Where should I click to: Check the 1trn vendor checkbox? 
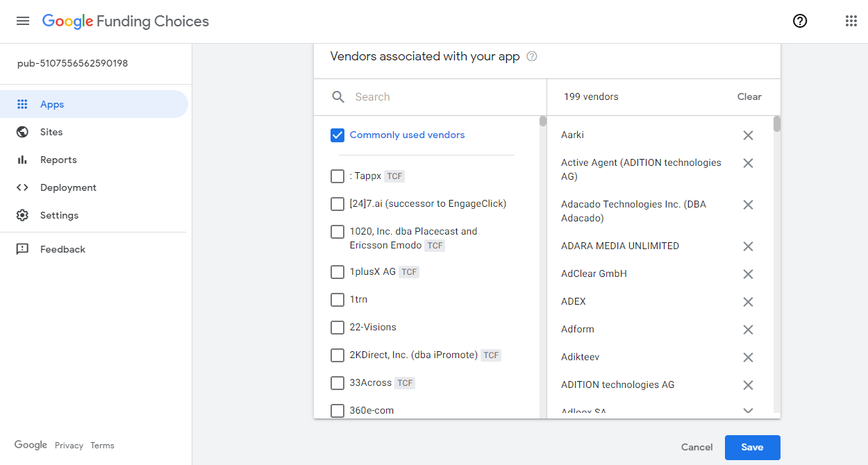pos(337,300)
